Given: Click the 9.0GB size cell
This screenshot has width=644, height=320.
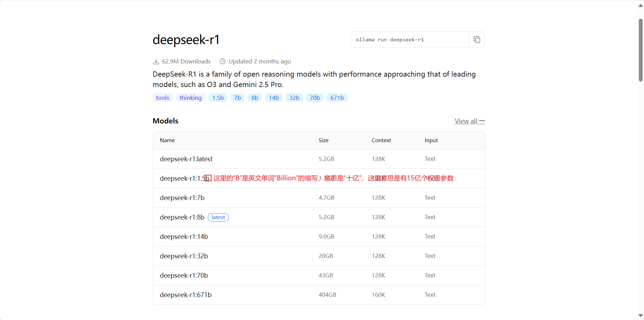Looking at the screenshot, I should point(327,236).
